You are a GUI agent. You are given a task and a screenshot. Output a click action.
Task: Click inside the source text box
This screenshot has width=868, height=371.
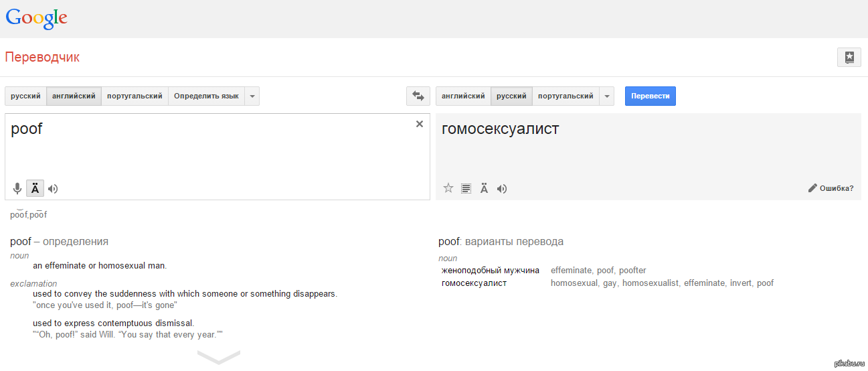(218, 157)
